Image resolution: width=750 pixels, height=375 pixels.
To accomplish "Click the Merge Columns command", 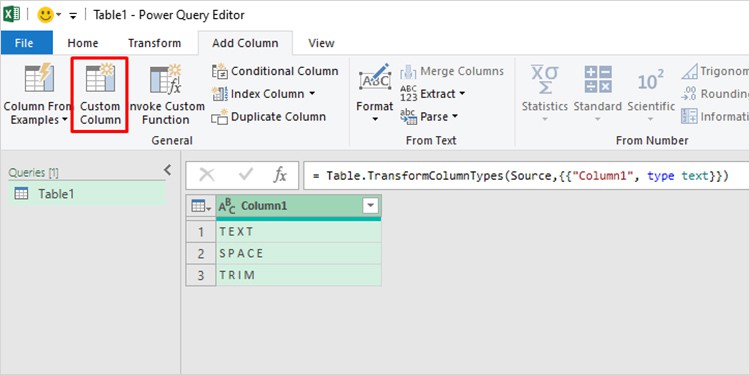I will point(452,71).
